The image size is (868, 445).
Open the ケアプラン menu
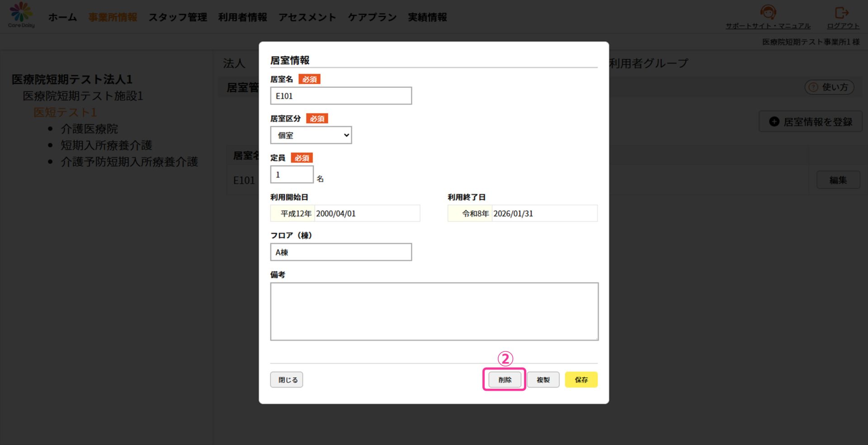(372, 17)
